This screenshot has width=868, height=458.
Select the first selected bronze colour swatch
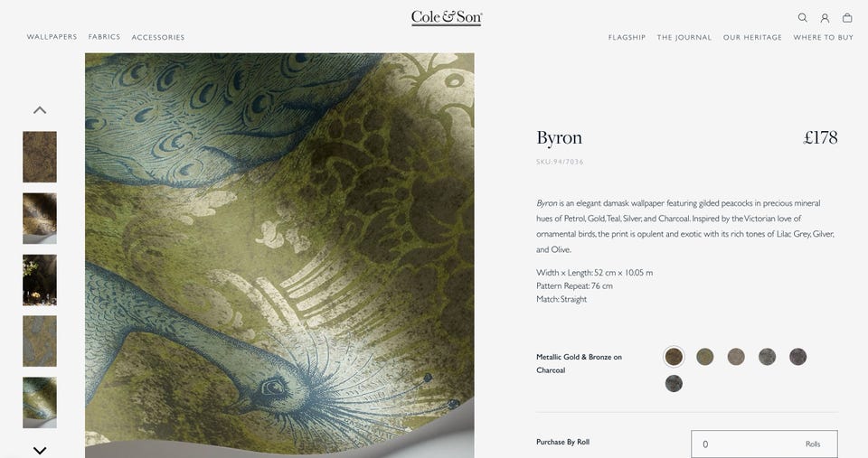coord(674,357)
